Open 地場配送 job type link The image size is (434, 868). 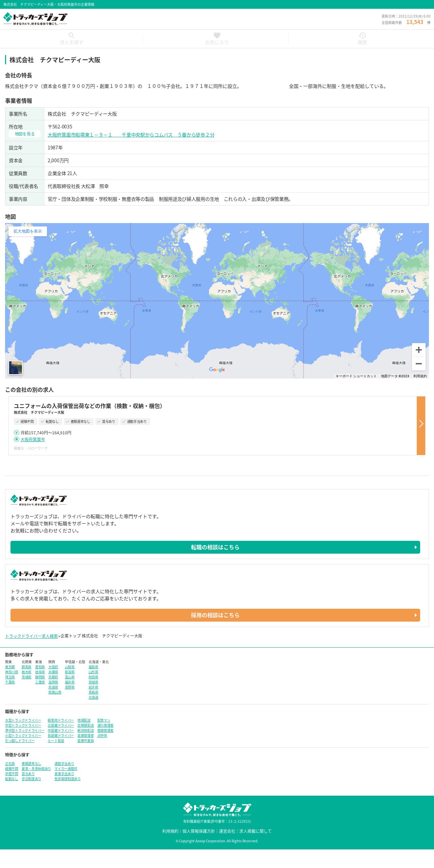tap(84, 720)
